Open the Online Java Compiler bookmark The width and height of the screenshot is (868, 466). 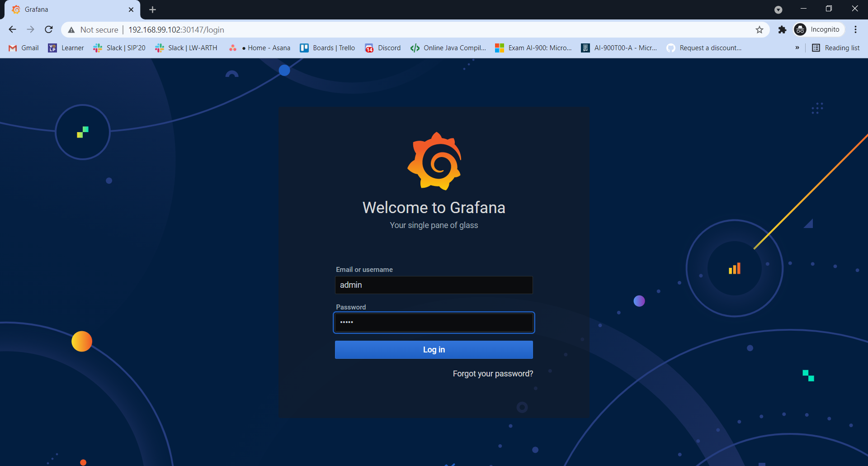[x=448, y=48]
